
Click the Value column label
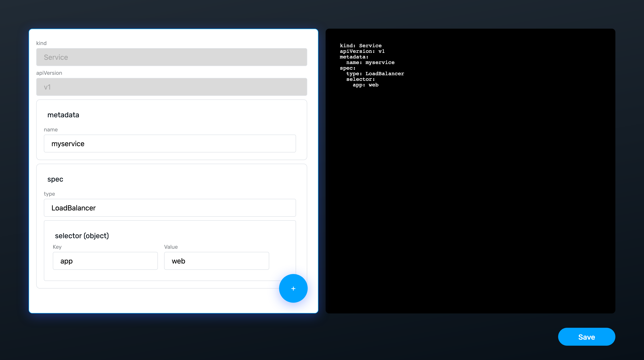pyautogui.click(x=171, y=247)
